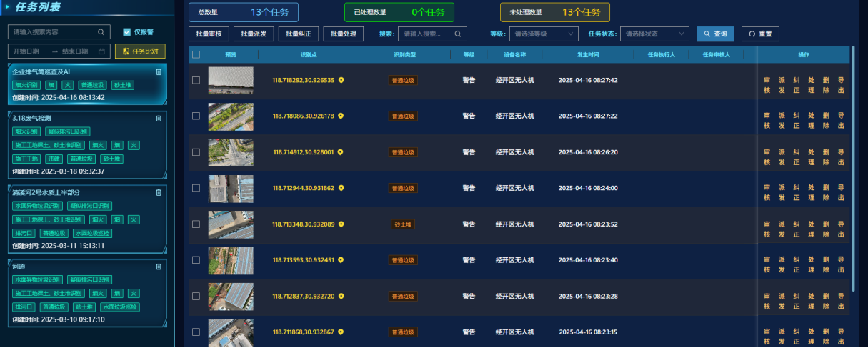Click location pin beside 118.713348,30.932089
The image size is (868, 348).
pos(341,224)
